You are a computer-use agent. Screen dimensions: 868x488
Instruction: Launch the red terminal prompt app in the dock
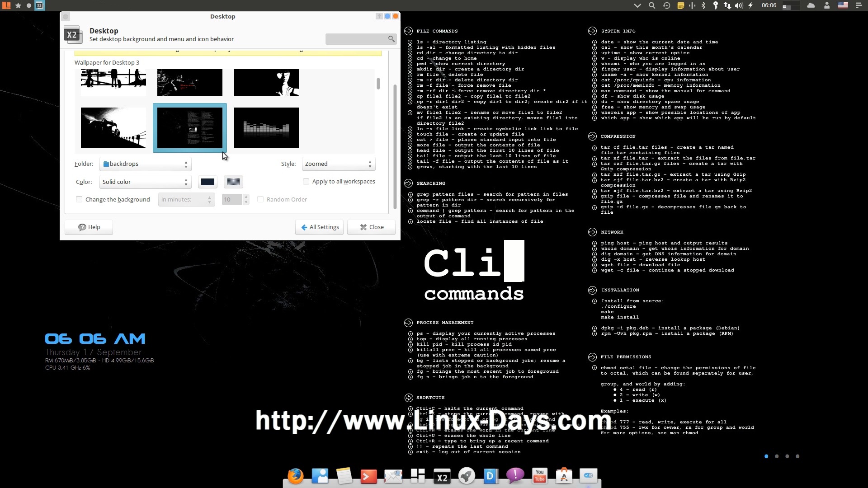[368, 476]
